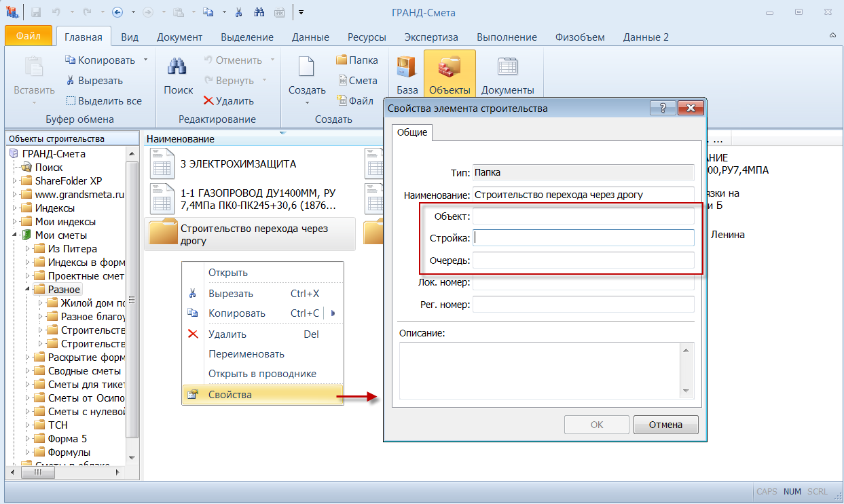Screen dimensions: 844x504
Task: Select Свойства in the context menu
Action: 230,395
